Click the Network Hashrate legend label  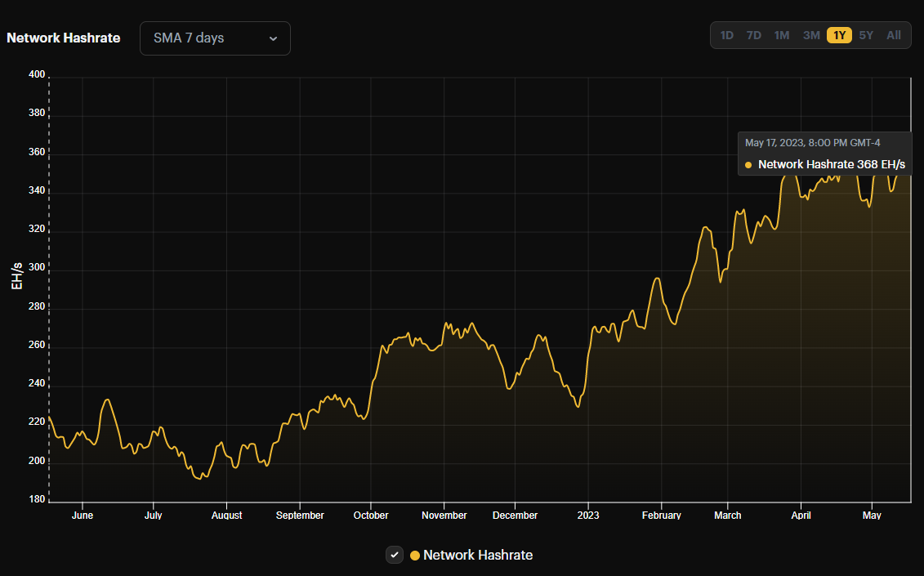(477, 556)
